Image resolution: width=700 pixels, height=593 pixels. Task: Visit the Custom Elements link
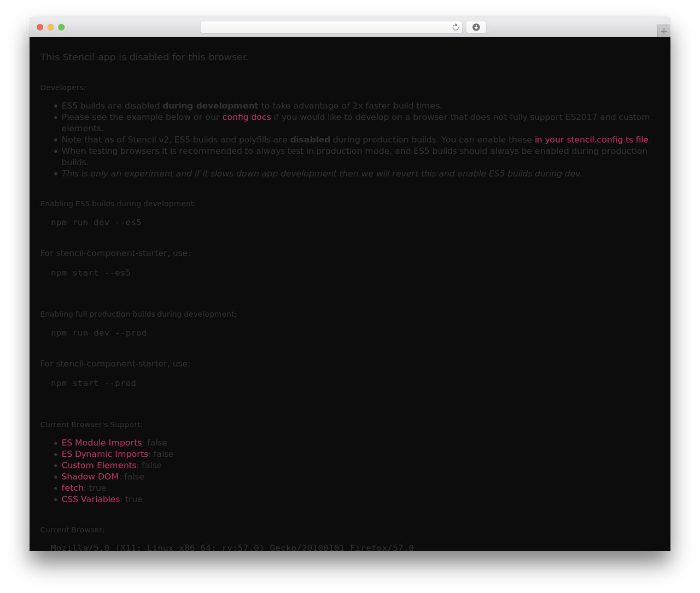[x=99, y=466]
